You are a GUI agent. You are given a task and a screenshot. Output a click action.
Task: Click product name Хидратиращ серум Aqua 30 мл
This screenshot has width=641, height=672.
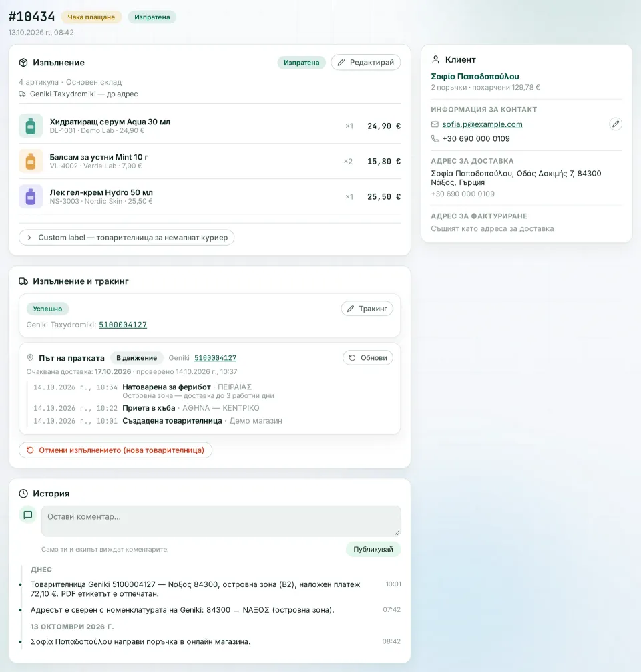tap(110, 122)
